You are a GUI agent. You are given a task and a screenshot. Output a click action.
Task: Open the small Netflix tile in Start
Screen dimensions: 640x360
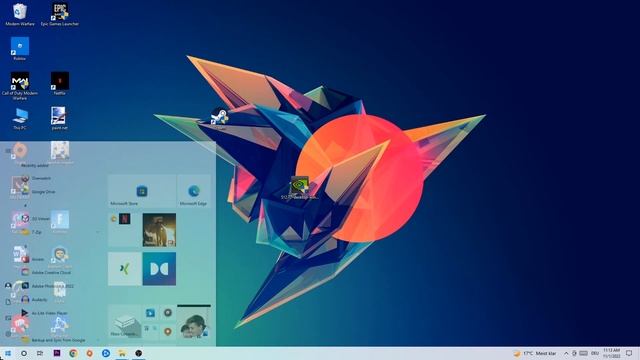tap(124, 219)
